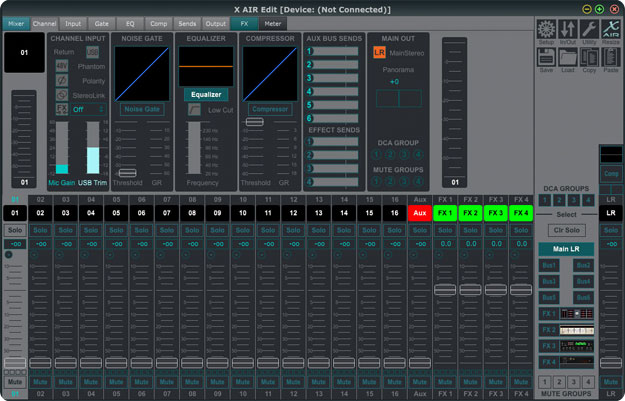The width and height of the screenshot is (625, 401).
Task: Switch to the Input tab
Action: 73,24
